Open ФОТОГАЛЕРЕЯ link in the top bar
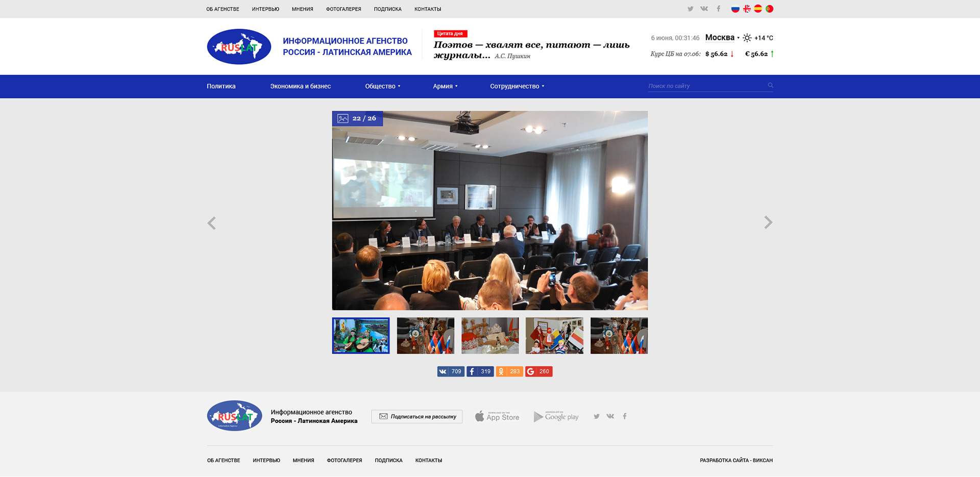Viewport: 980px width, 477px height. pos(344,9)
